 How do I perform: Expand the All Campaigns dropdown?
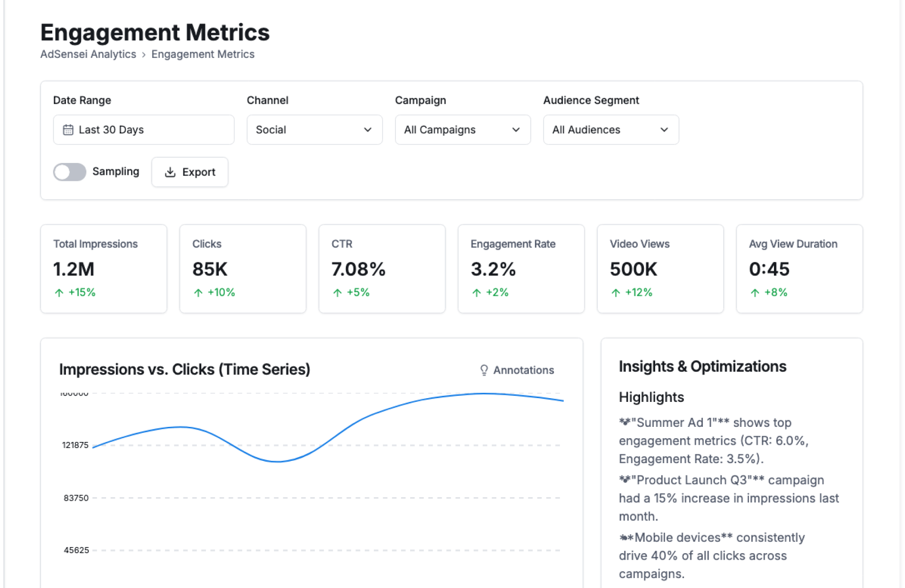pyautogui.click(x=462, y=130)
